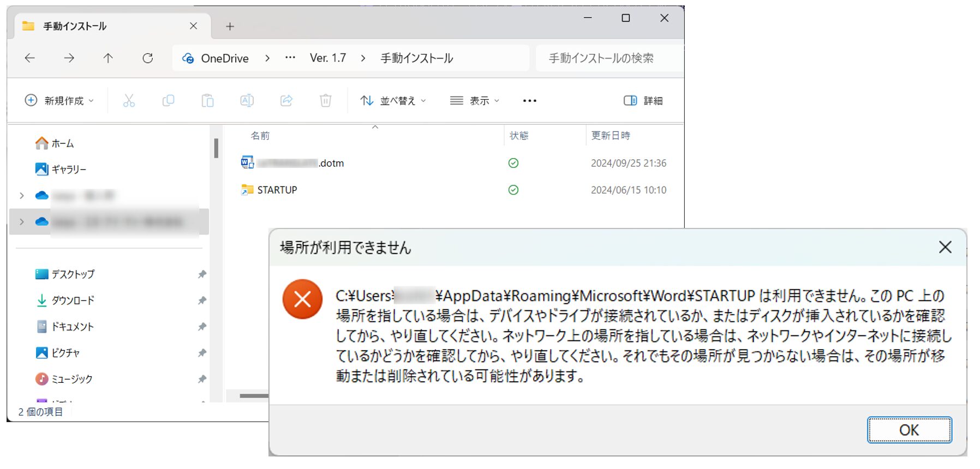Navigate back with the left arrow
The width and height of the screenshot is (980, 469).
(30, 58)
